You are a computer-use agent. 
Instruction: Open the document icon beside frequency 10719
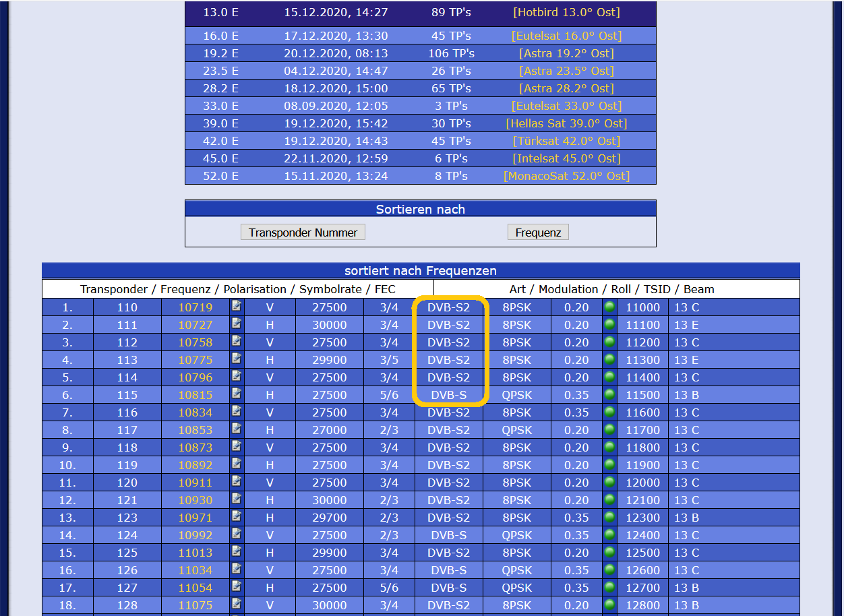(x=237, y=306)
